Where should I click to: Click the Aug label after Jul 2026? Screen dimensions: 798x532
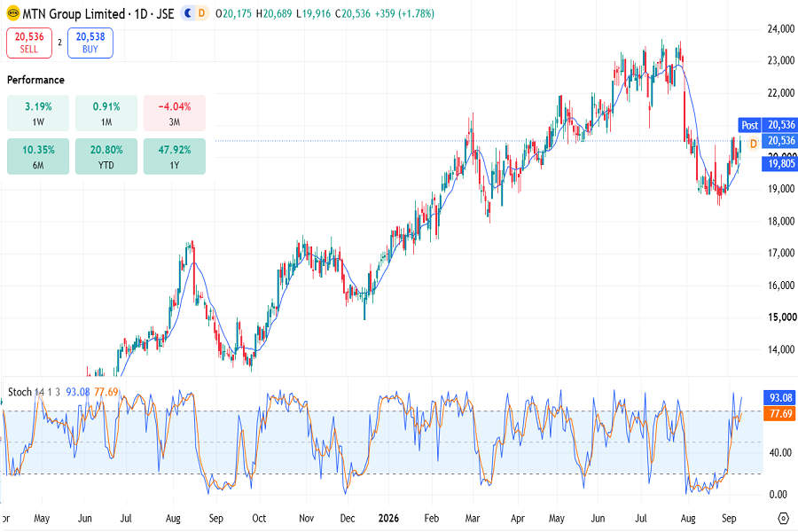(x=688, y=518)
